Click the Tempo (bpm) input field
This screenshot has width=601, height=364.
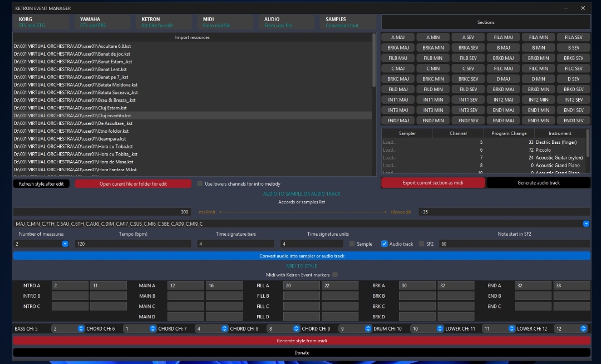[133, 244]
